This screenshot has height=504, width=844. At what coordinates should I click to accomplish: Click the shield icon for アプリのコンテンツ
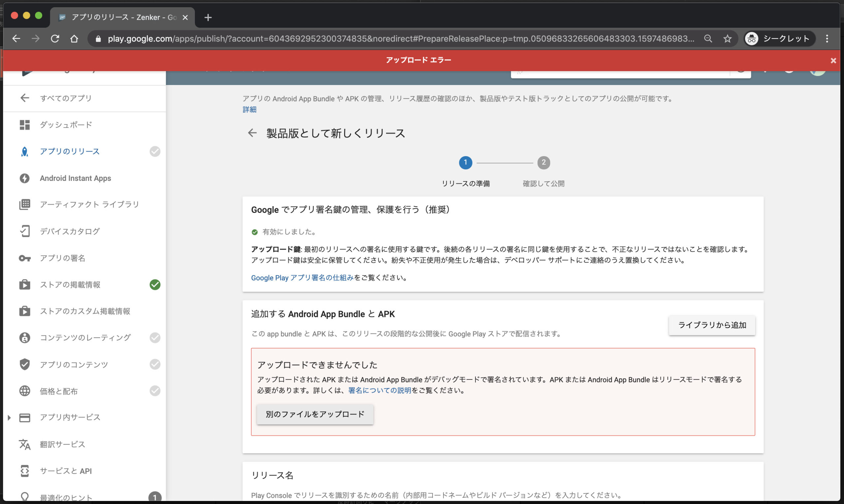[24, 364]
